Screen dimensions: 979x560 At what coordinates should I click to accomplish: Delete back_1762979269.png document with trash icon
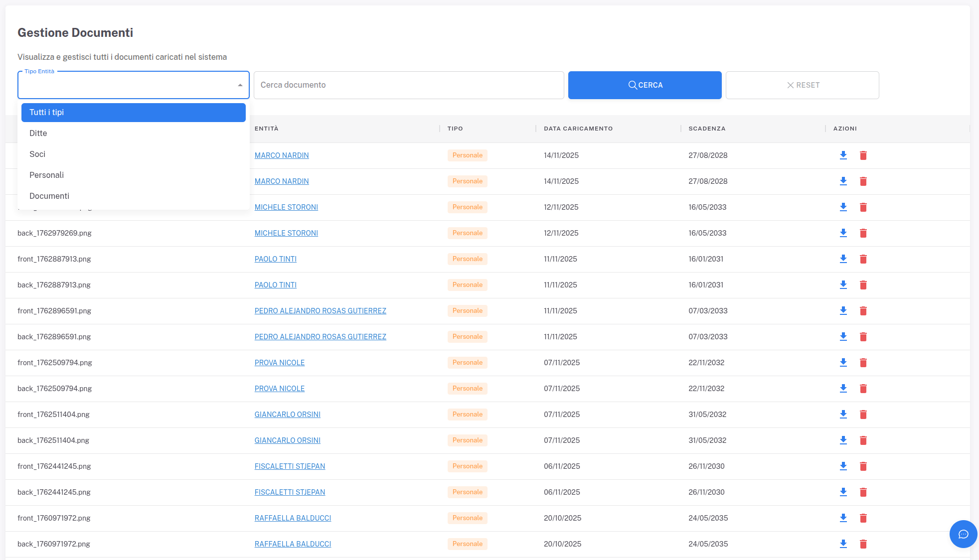tap(863, 233)
